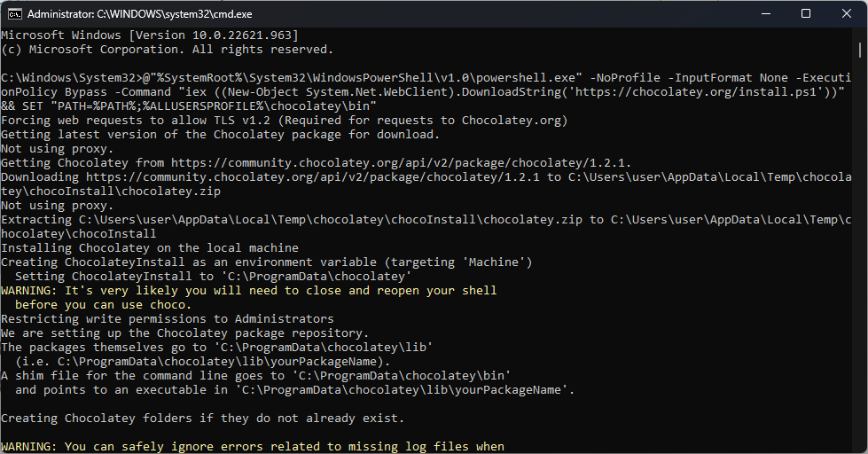Click 'Forcing web requests to allow TLS v1.2' line
Screen dimensions: 868x454
[285, 121]
